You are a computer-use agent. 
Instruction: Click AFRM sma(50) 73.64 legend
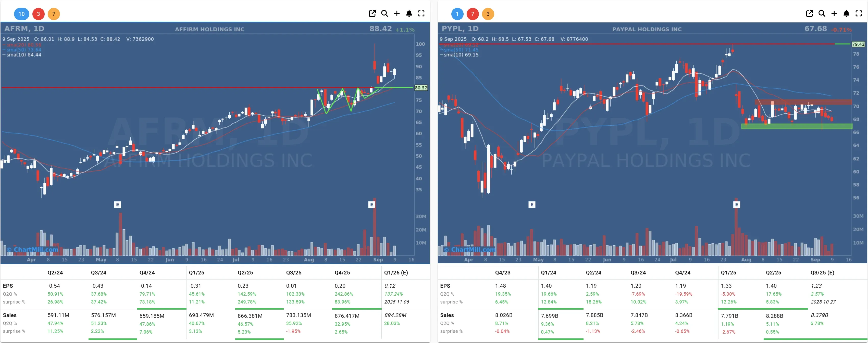pos(22,50)
